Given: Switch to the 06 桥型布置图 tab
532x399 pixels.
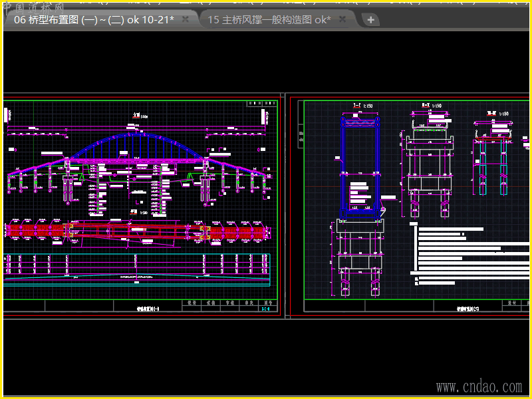Looking at the screenshot, I should coord(93,20).
